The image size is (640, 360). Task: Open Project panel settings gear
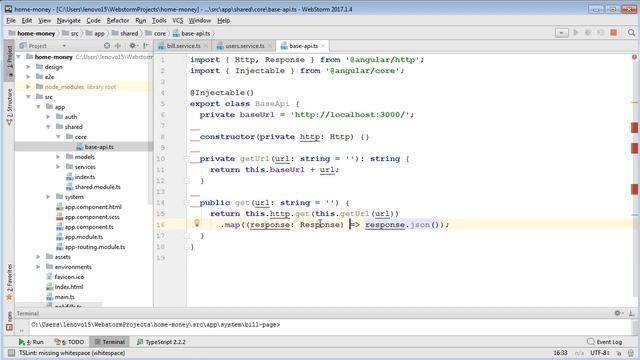[x=133, y=46]
